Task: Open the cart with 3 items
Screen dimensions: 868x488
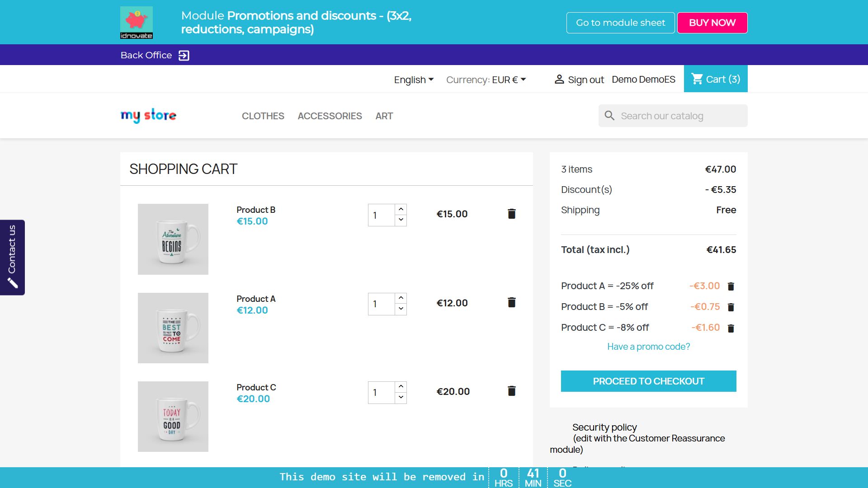Action: coord(716,79)
